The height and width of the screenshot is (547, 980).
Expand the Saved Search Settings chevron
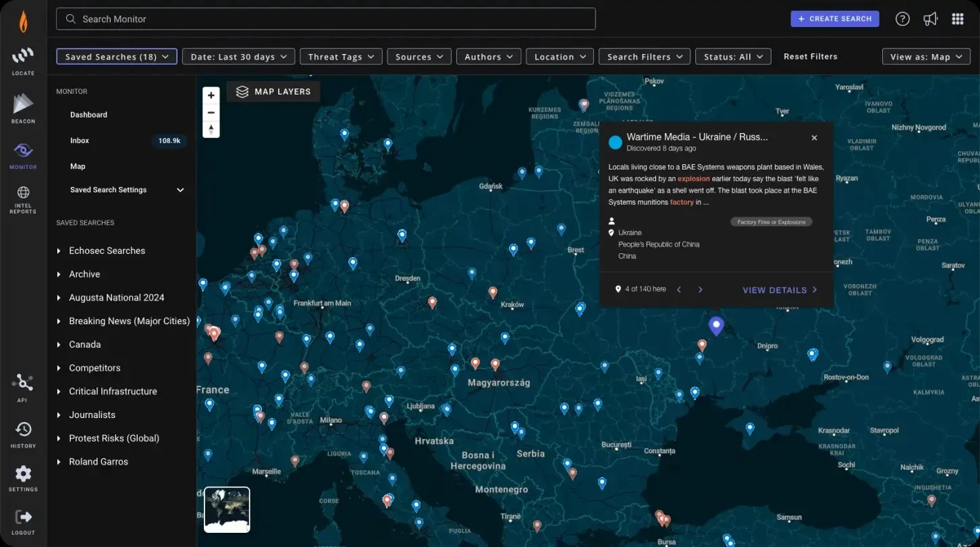point(180,190)
